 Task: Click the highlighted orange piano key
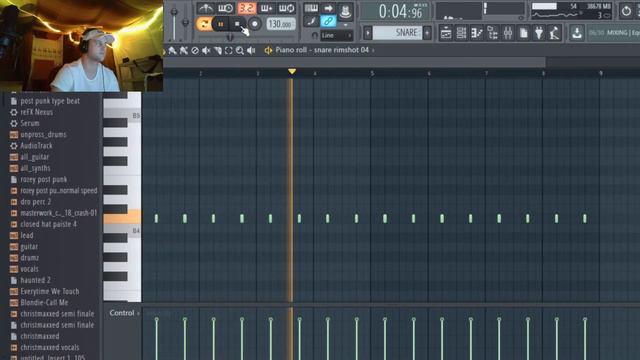click(122, 217)
